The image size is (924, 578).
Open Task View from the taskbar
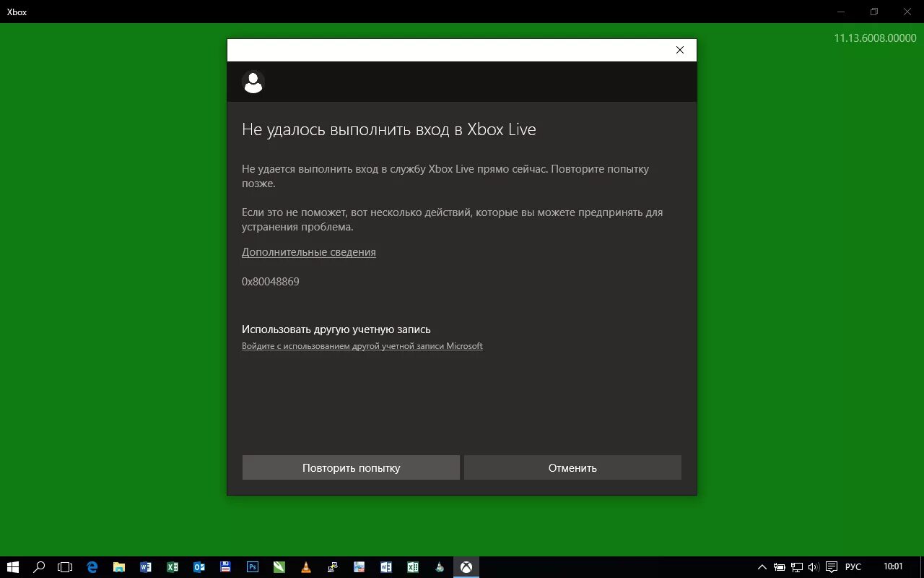click(66, 567)
